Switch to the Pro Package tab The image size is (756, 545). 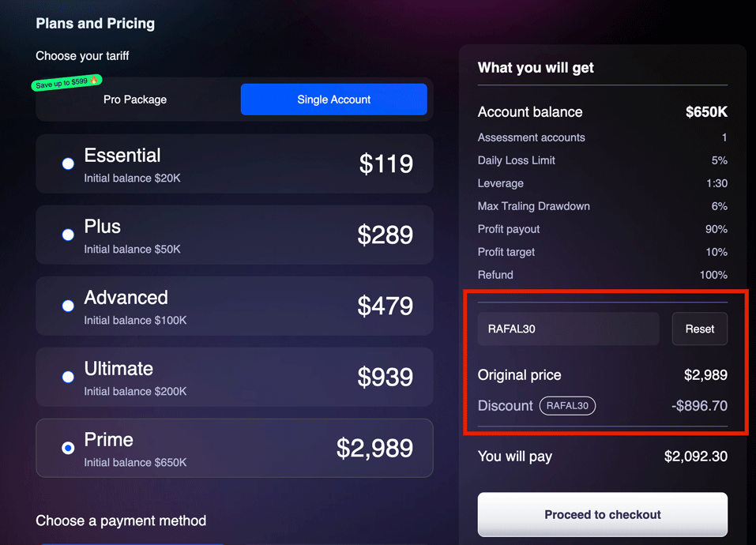click(135, 100)
